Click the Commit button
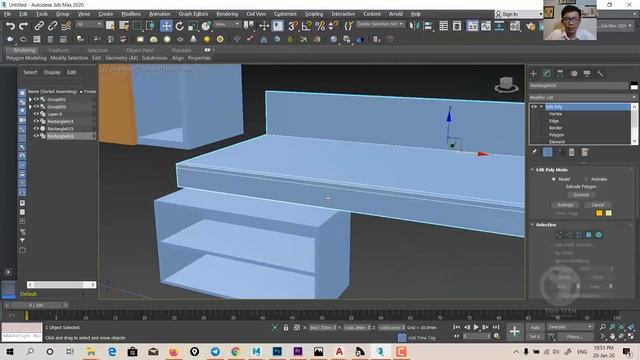640x360 pixels. click(581, 195)
